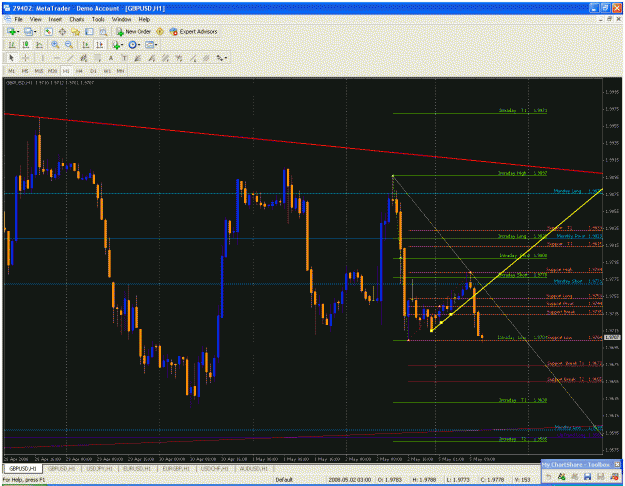Select the Text Label 'T' tool
Viewport: 625px width, 486px height.
click(124, 58)
